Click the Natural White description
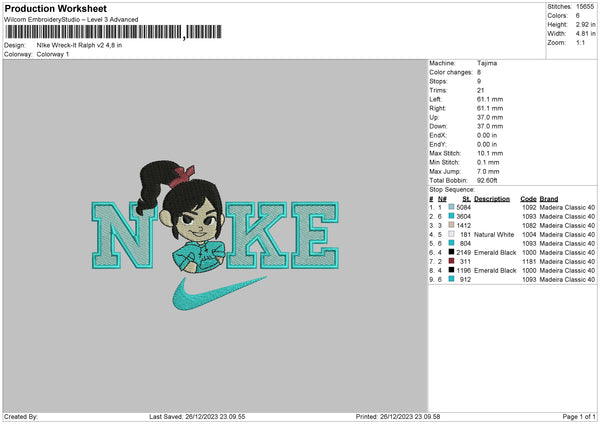The width and height of the screenshot is (600, 424). (x=494, y=235)
